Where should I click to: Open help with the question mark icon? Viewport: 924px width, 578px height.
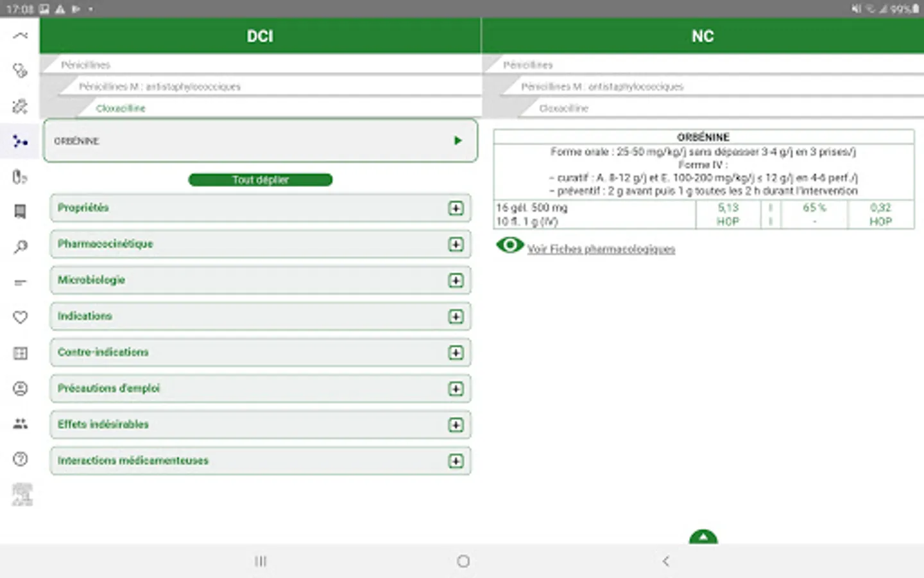(x=20, y=459)
